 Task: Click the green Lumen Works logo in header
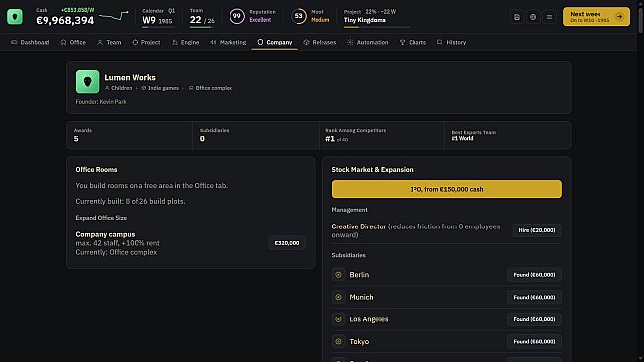pyautogui.click(x=15, y=17)
